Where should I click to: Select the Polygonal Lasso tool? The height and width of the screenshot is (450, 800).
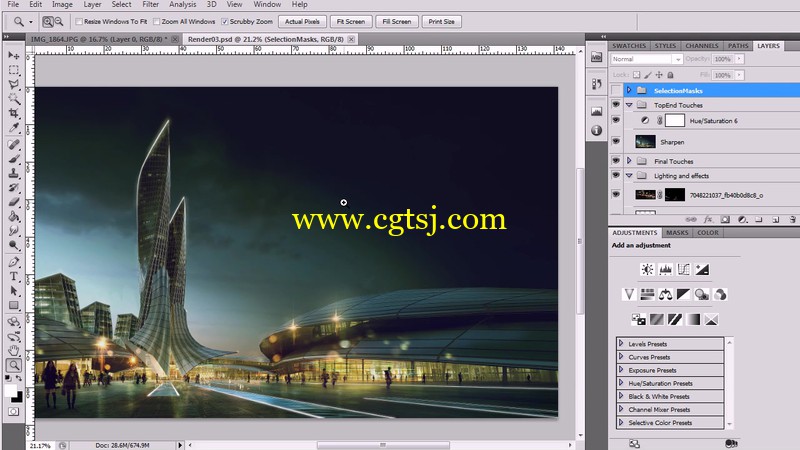(14, 84)
